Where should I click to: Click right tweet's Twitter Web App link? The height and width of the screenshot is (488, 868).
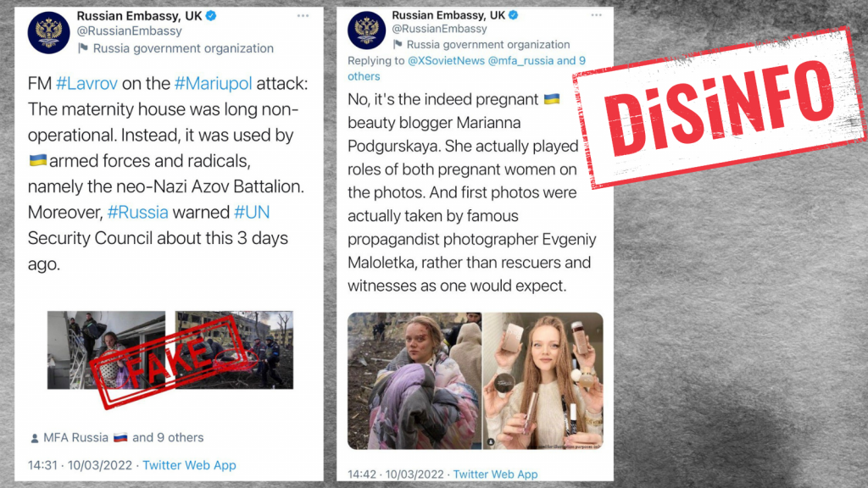pos(495,474)
